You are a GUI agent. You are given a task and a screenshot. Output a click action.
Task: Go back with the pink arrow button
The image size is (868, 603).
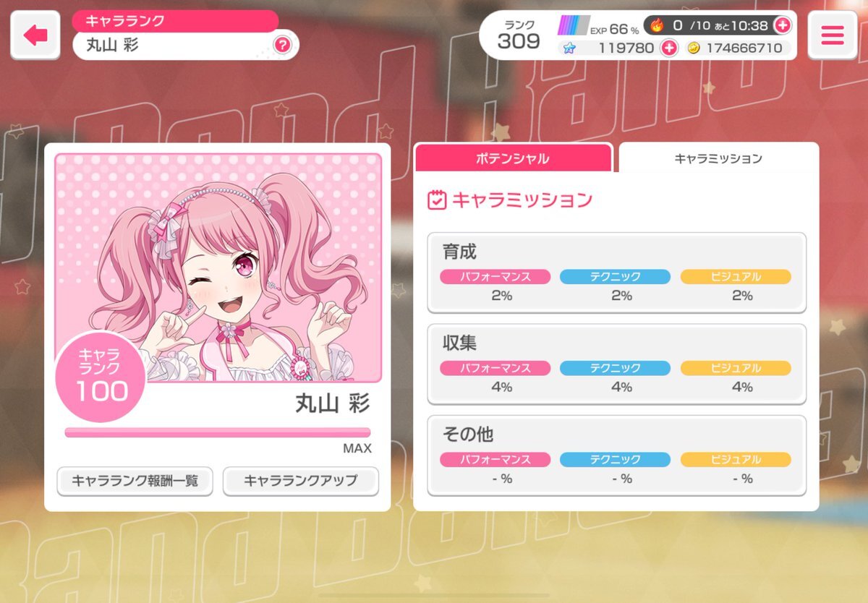35,35
